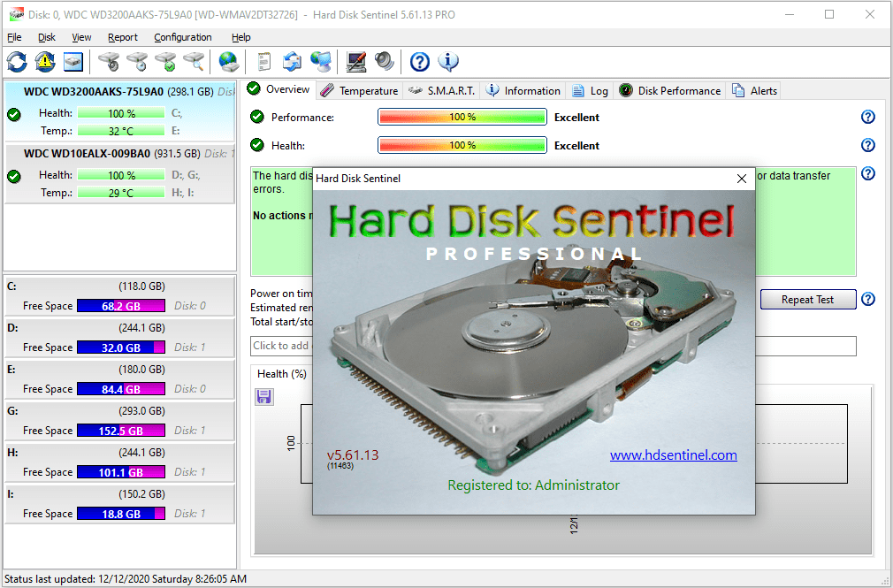Viewport: 893px width, 588px height.
Task: Click the globe over disk toolbar icon
Action: [228, 62]
